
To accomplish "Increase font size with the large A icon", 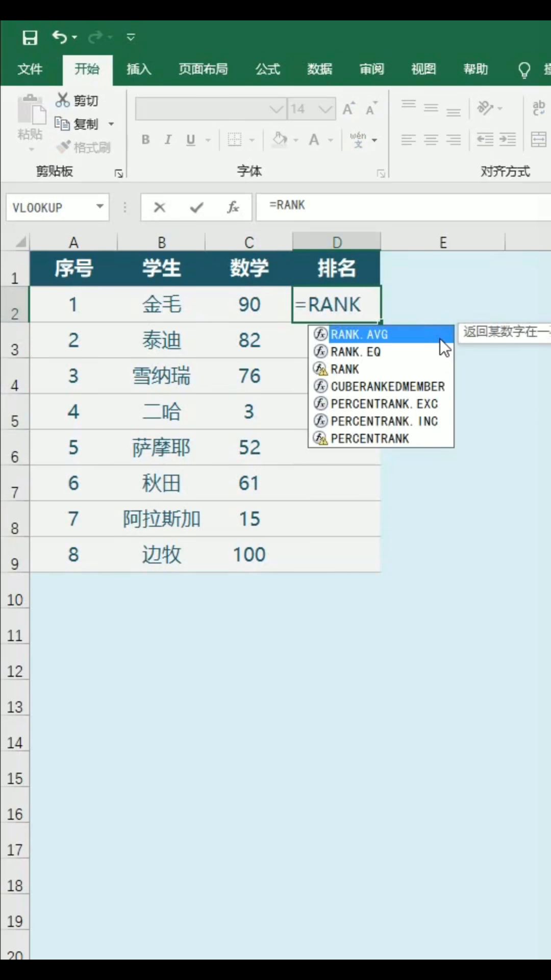I will [x=348, y=109].
